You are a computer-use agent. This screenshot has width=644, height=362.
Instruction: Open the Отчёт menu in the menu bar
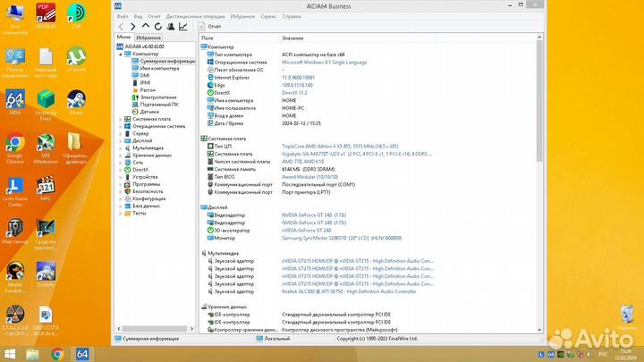pos(154,16)
